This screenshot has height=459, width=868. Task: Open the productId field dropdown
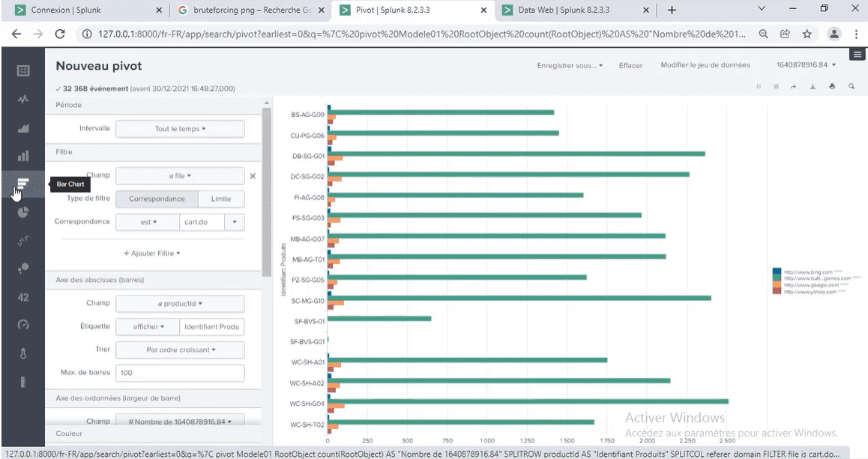coord(180,304)
